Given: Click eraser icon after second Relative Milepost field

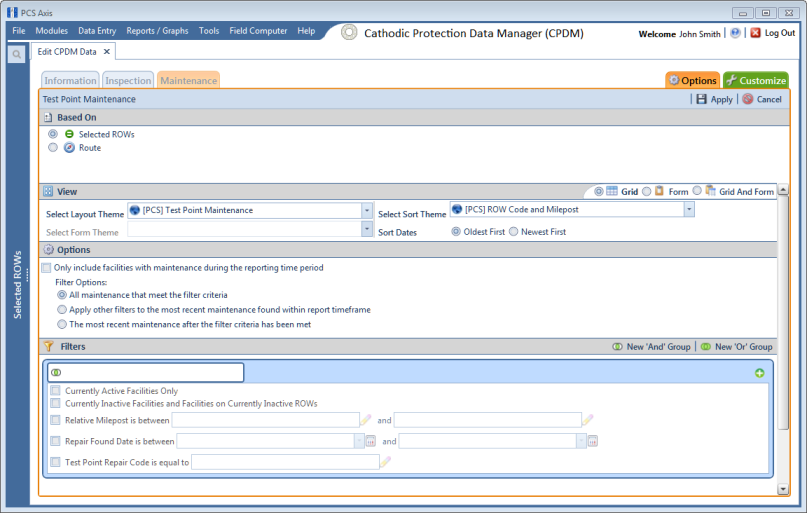Looking at the screenshot, I should (x=587, y=420).
